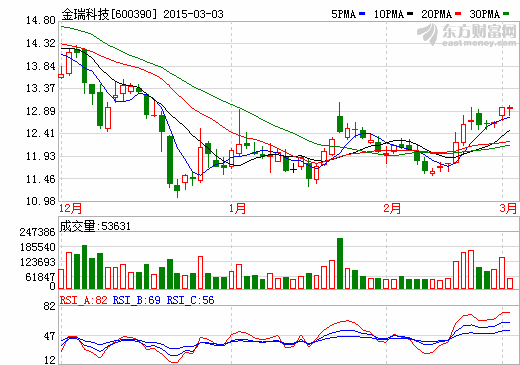The width and height of the screenshot is (520, 365).
Task: Click the green 30PMA legend swatch
Action: click(x=506, y=14)
